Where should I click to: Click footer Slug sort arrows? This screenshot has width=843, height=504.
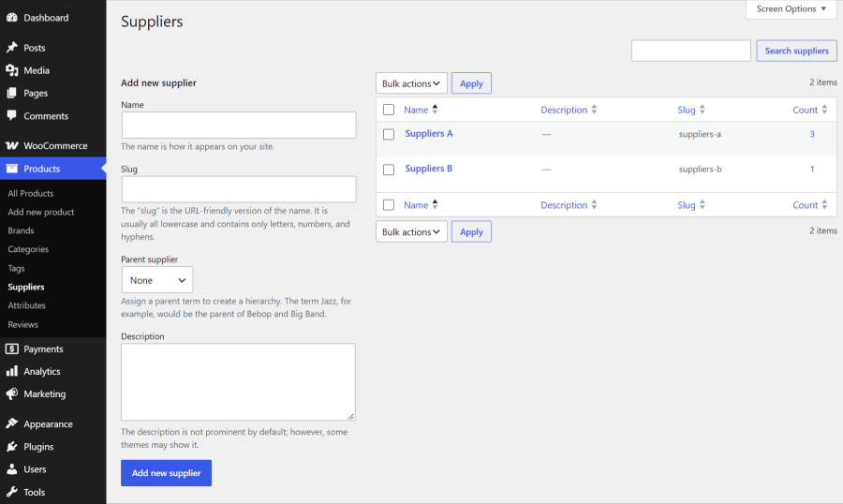[702, 204]
